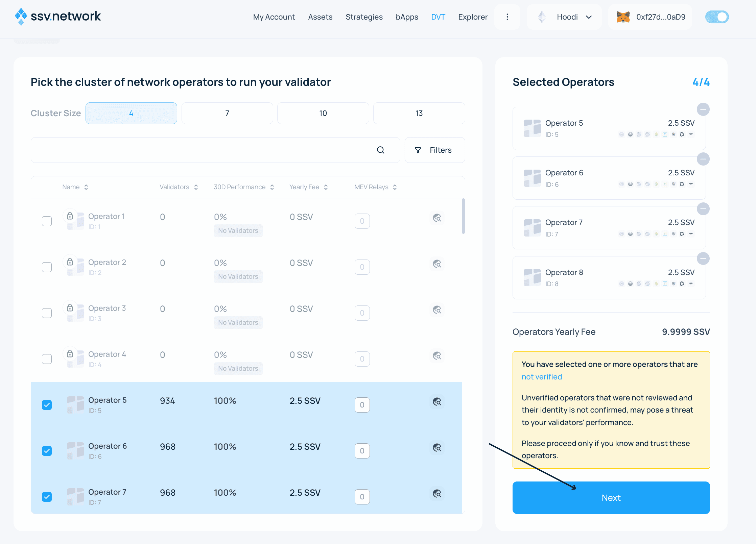This screenshot has height=544, width=756.
Task: Go to the Strategies menu item
Action: coord(364,17)
